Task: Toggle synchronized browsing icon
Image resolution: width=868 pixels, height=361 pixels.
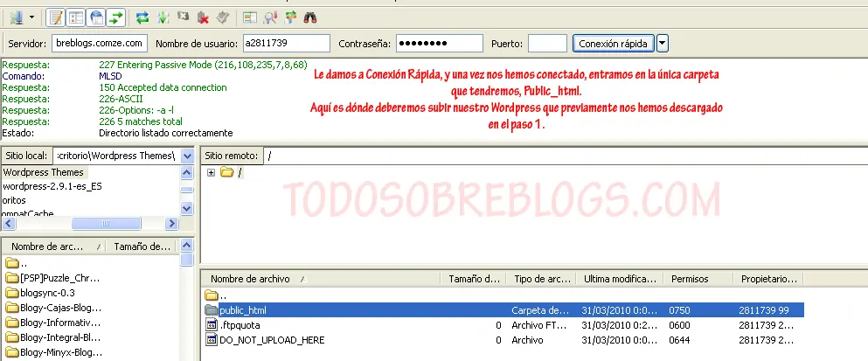Action: [290, 17]
